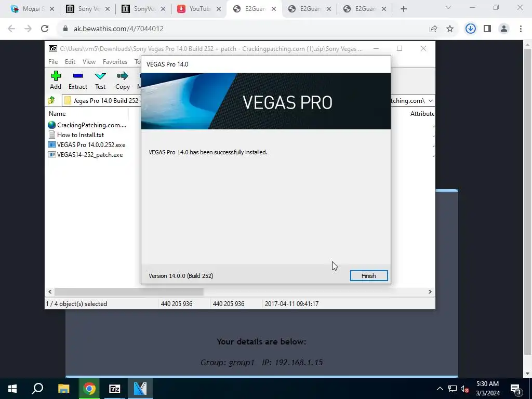Close the Моды browser tab
The width and height of the screenshot is (532, 399).
pos(52,9)
